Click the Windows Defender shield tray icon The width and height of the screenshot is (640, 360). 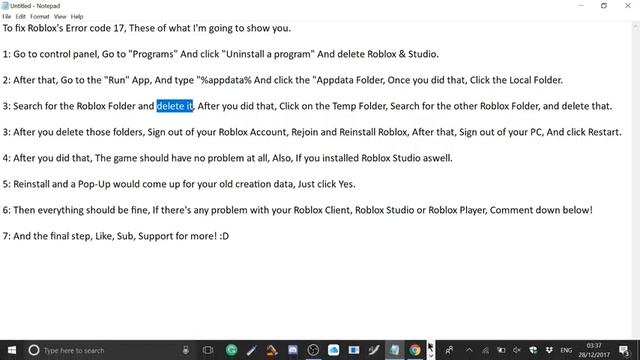tap(533, 350)
